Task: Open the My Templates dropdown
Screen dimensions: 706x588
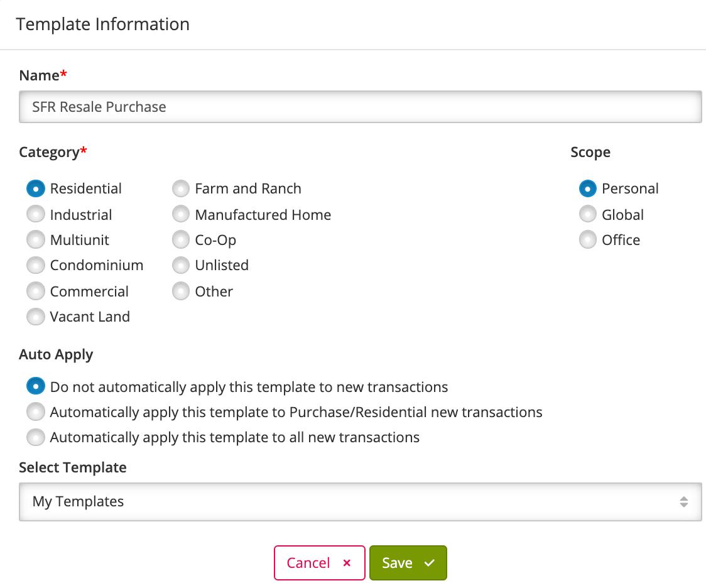Action: pos(360,501)
